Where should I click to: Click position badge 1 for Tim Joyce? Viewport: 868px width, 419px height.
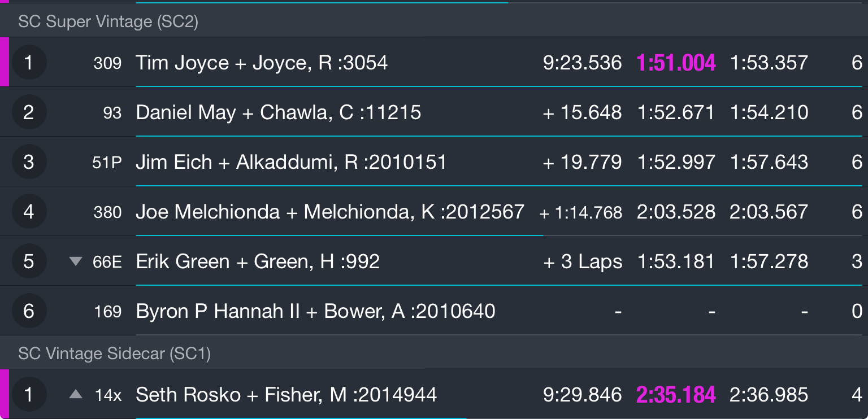point(29,63)
